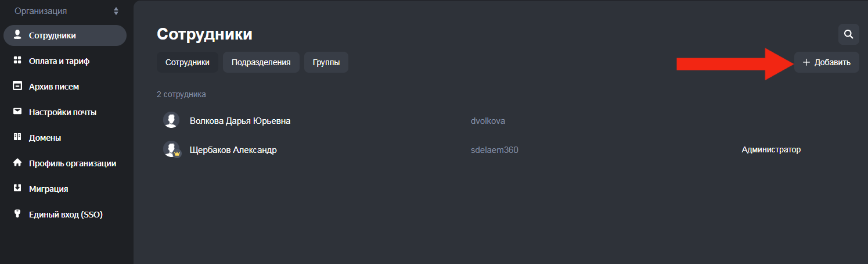Image resolution: width=868 pixels, height=264 pixels.
Task: Click the Оплата и тариф grid icon
Action: (17, 60)
